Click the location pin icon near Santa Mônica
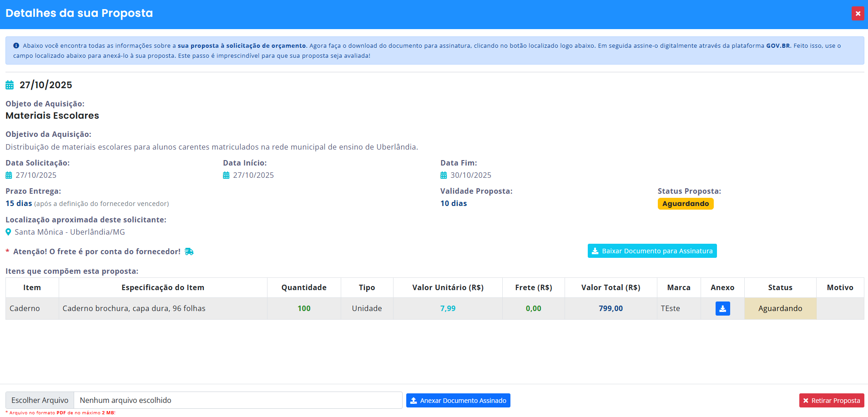 click(8, 232)
